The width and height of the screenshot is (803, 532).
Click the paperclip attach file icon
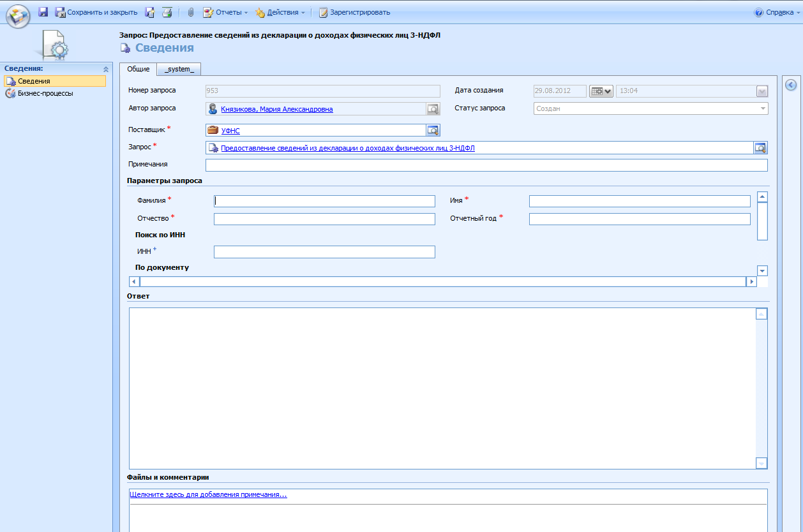[190, 12]
